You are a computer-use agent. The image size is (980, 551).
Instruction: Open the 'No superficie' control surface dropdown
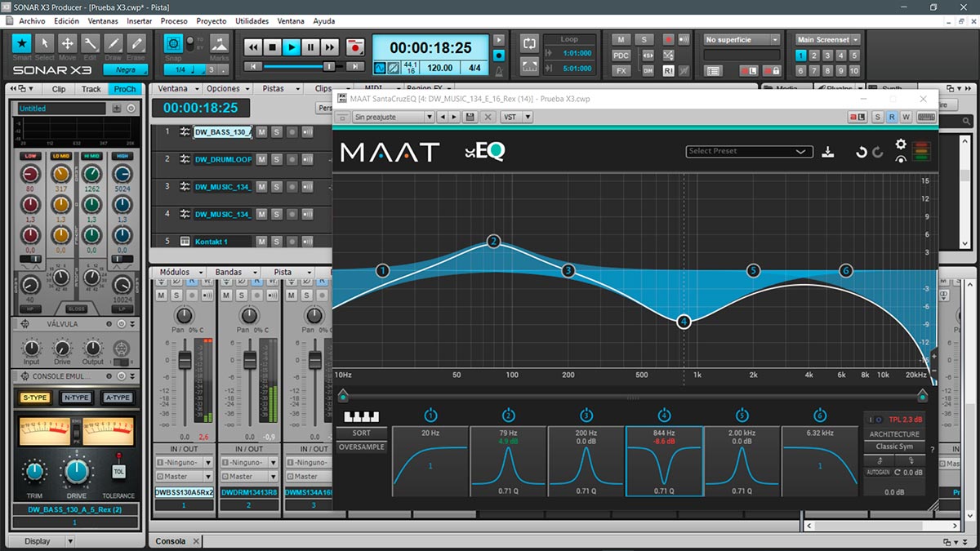[x=742, y=39]
